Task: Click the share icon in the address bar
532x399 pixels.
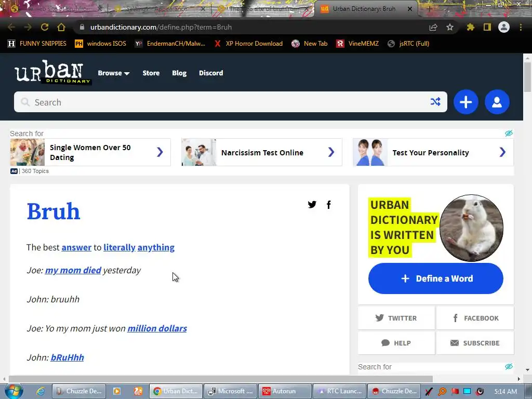Action: (433, 27)
